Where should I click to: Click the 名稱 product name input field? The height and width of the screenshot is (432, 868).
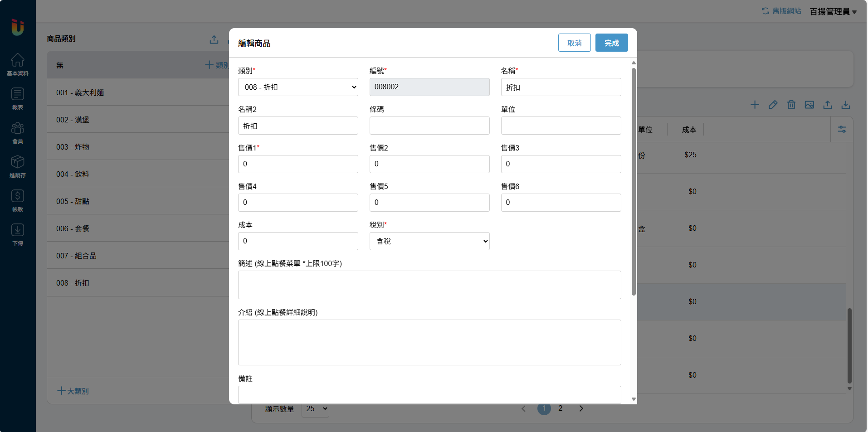point(561,87)
